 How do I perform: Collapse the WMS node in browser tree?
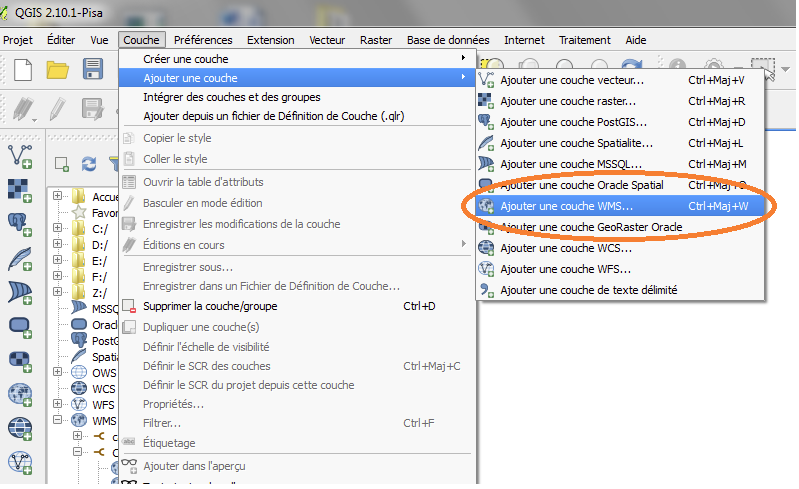coord(58,421)
